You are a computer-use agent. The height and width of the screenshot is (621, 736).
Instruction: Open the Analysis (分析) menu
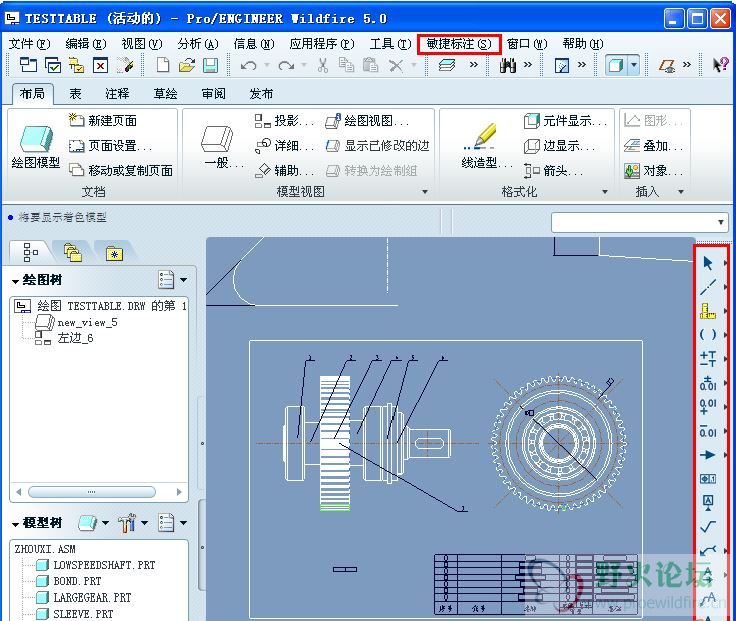(x=198, y=44)
